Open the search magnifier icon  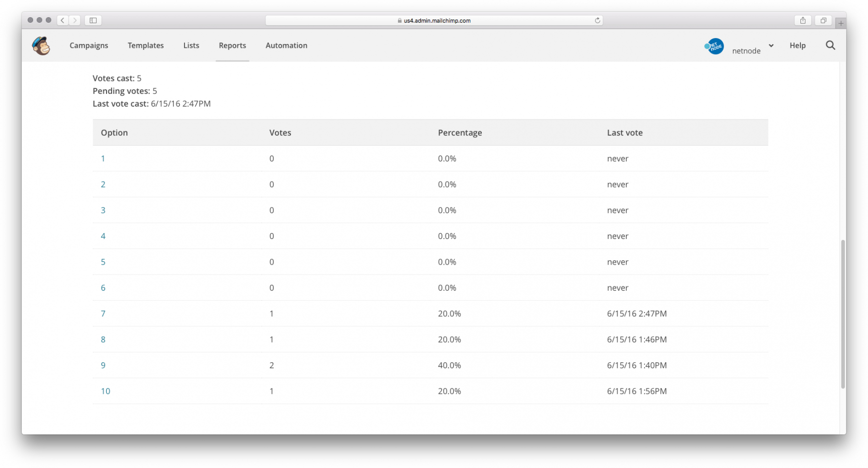pos(830,45)
